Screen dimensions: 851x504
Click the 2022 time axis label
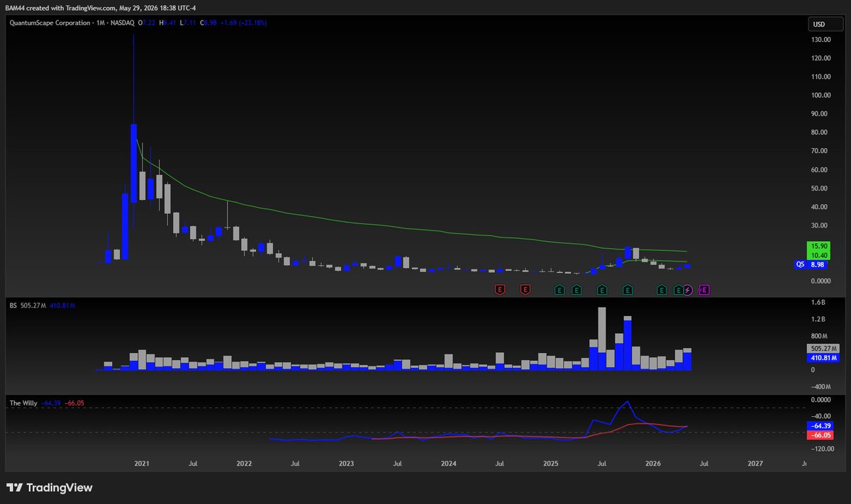(x=244, y=464)
